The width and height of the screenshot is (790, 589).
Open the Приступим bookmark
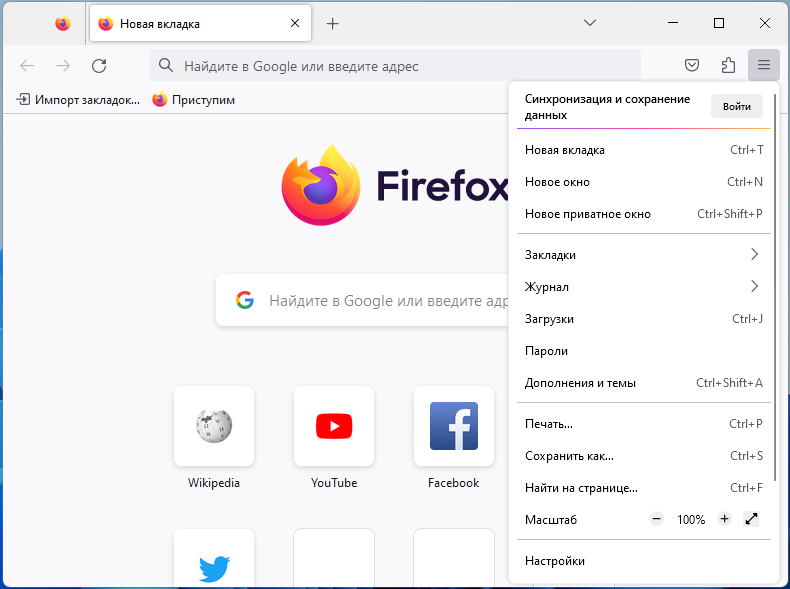[194, 100]
